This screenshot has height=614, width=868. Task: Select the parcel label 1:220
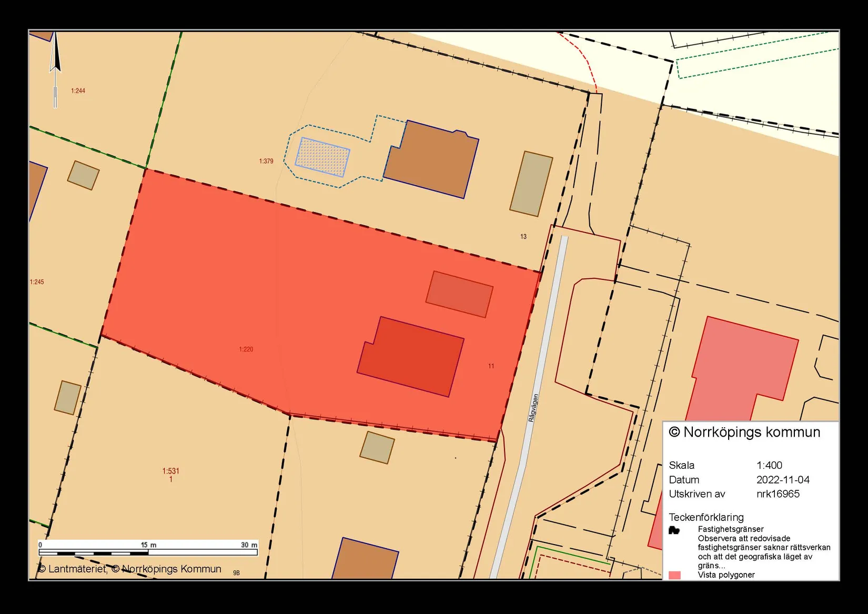(246, 349)
